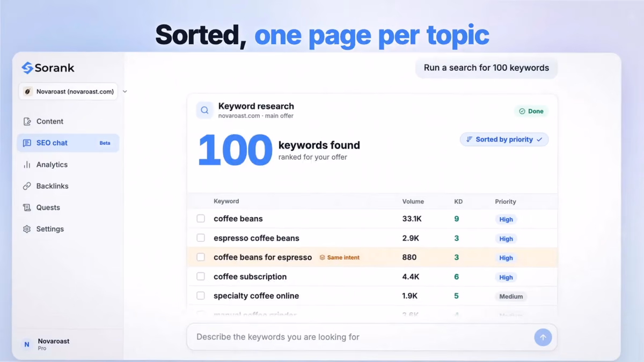Click the 4.4K volume value
This screenshot has width=644, height=362.
(411, 277)
